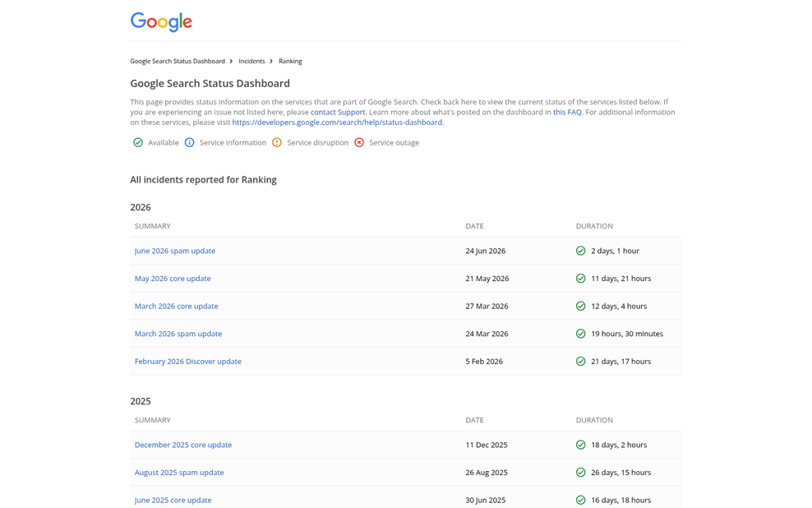Image resolution: width=812 pixels, height=508 pixels.
Task: Click SUMMARY column header in 2025 table
Action: point(152,421)
